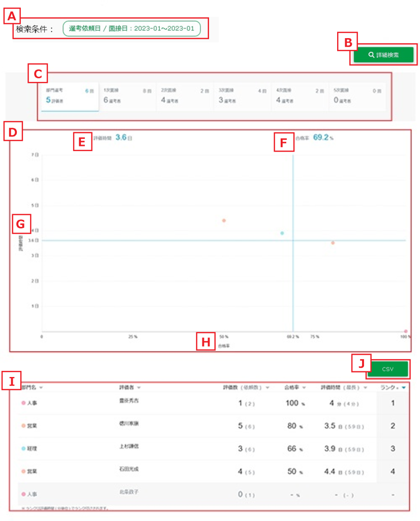The image size is (420, 521).
Task: Select the chart point at 100% pass rate
Action: click(405, 331)
